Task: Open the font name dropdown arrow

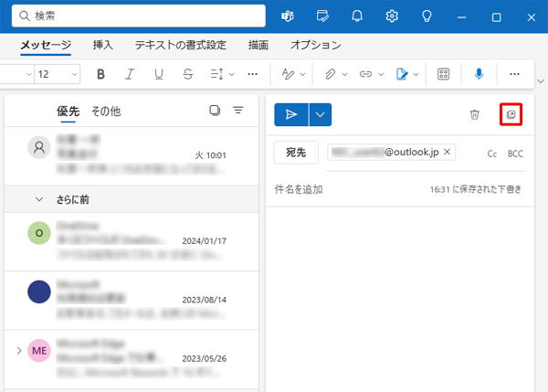Action: tap(28, 74)
